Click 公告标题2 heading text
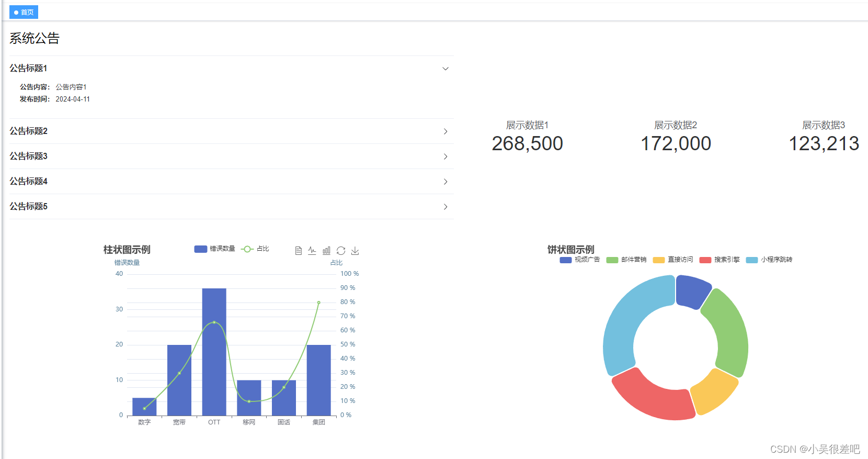Image resolution: width=868 pixels, height=459 pixels. [x=28, y=131]
